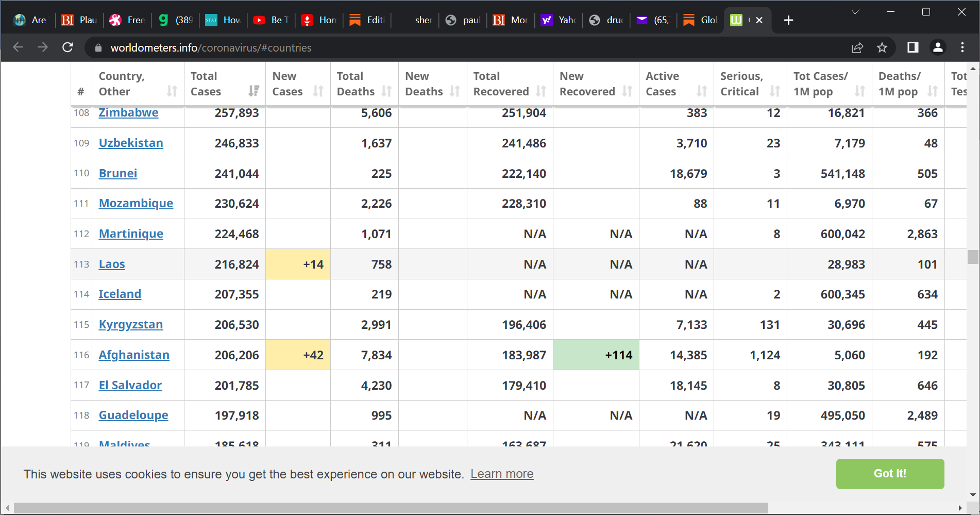The height and width of the screenshot is (515, 980).
Task: Open the El Salvador country link
Action: pyautogui.click(x=130, y=385)
